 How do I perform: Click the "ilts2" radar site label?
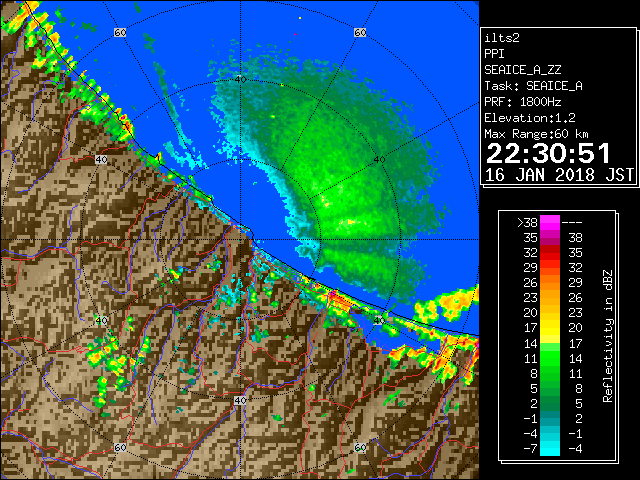(x=502, y=38)
